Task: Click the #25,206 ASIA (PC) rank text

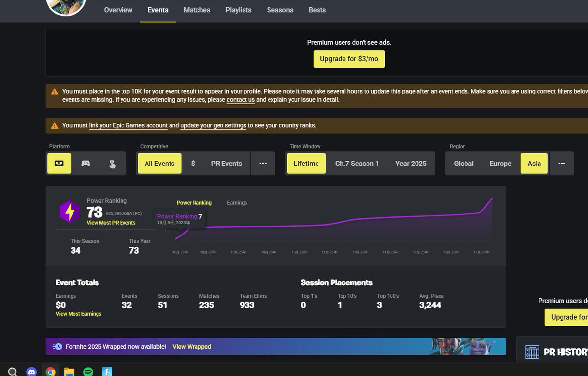Action: [124, 214]
